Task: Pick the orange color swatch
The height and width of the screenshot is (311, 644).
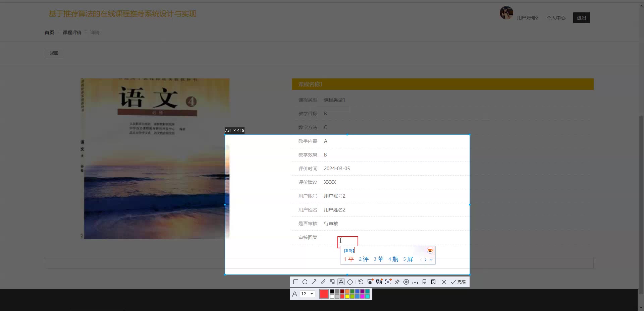Action: tap(347, 292)
